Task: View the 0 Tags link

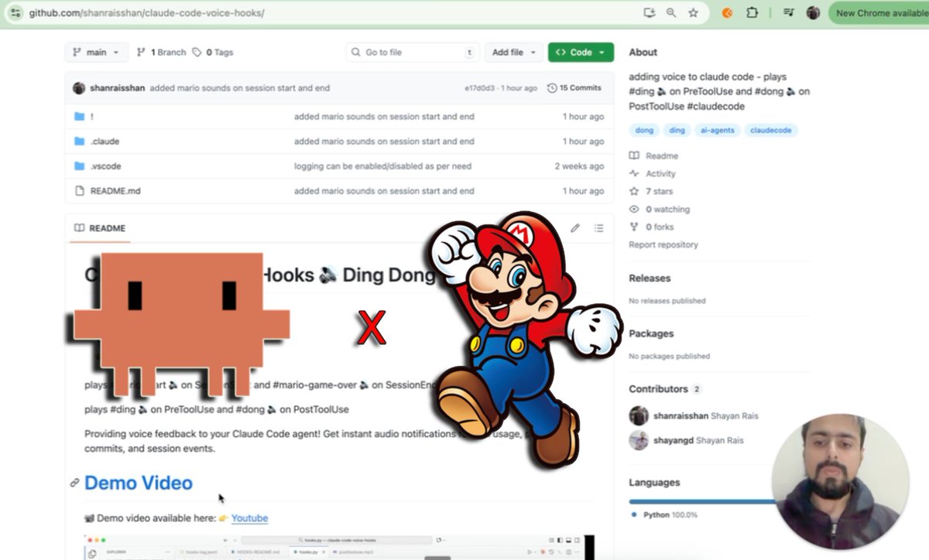Action: click(x=213, y=52)
